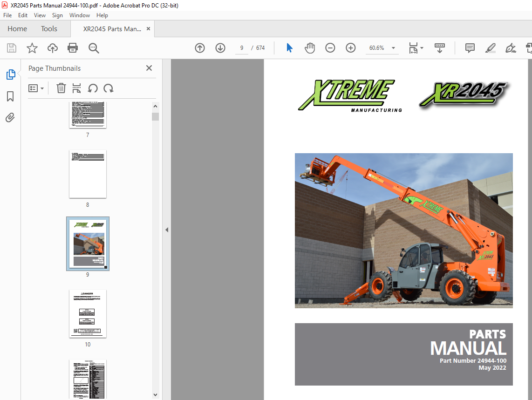Select the arrow Selection tool
The width and height of the screenshot is (532, 400).
(x=289, y=48)
